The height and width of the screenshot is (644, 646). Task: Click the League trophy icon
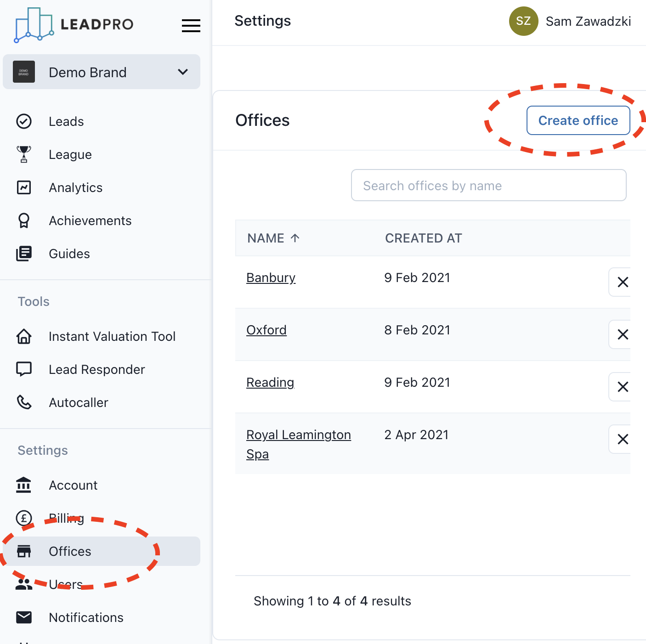pyautogui.click(x=24, y=154)
